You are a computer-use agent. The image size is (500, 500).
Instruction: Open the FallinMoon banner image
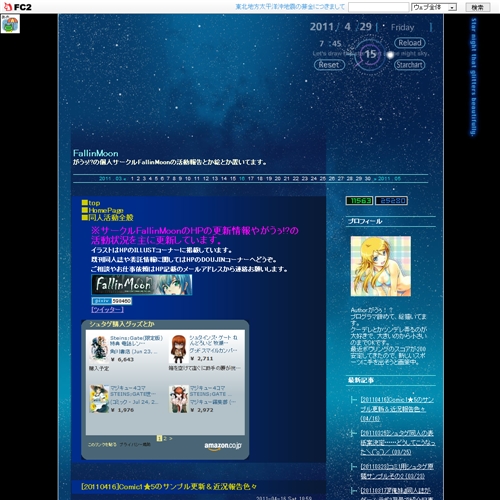coord(142,285)
